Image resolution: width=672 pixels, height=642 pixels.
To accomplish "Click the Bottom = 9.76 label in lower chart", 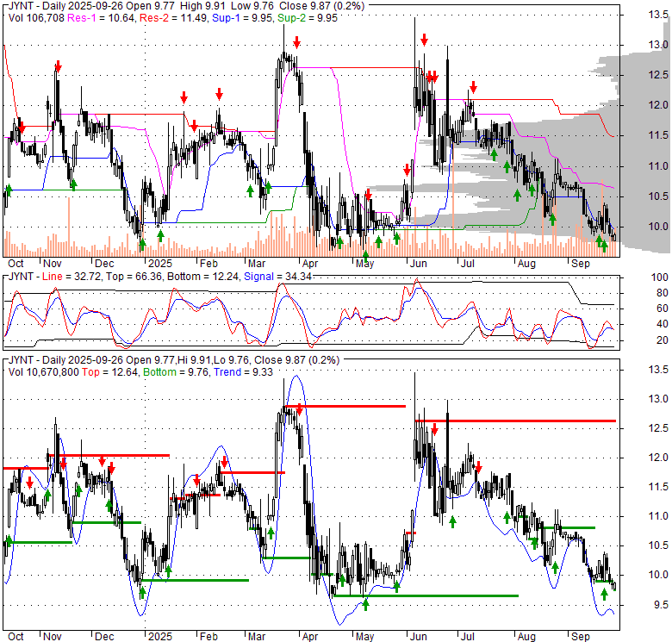I will [176, 372].
